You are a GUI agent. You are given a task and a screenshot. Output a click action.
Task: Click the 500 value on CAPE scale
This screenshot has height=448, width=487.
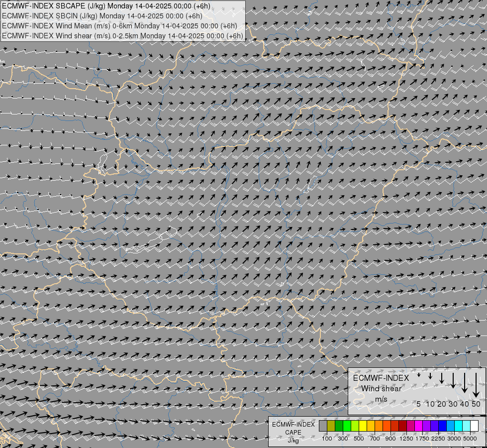click(359, 439)
